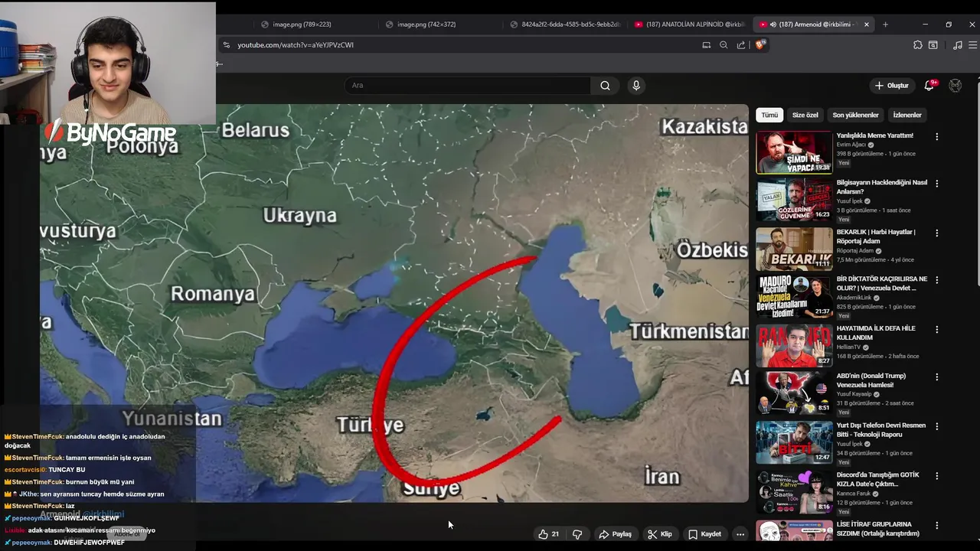
Task: Open Yanlışlıkla Meme Yarattım thumbnail
Action: click(x=794, y=152)
